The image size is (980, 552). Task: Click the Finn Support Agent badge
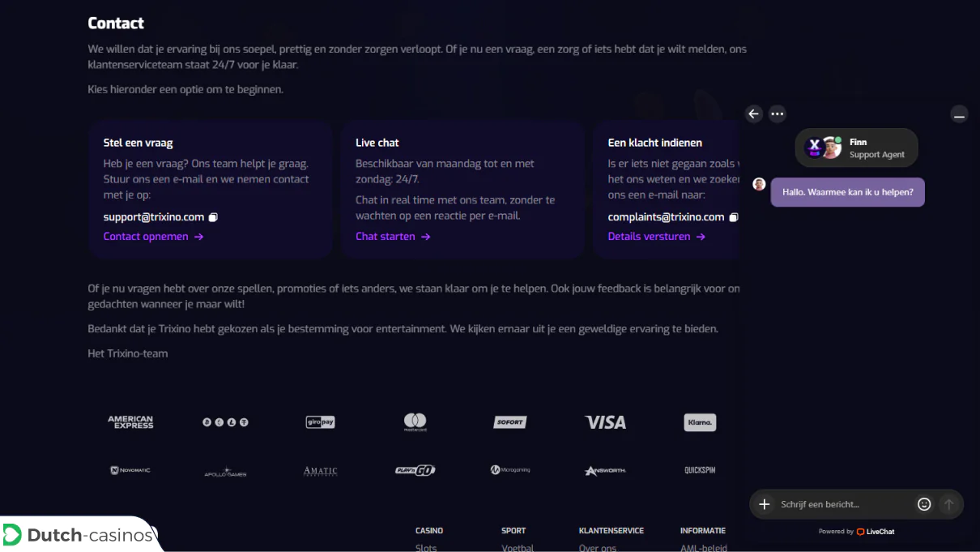[856, 148]
